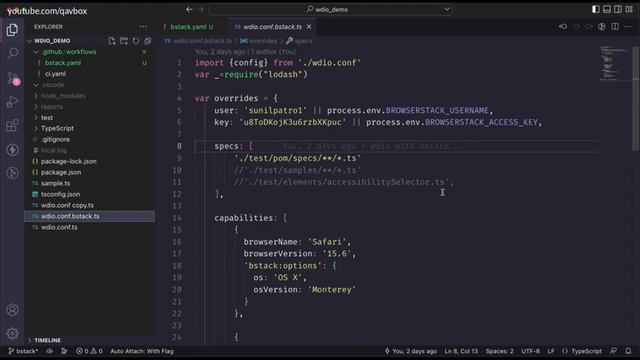This screenshot has width=640, height=360.
Task: Toggle primary sidebar layout icon
Action: pos(596,9)
